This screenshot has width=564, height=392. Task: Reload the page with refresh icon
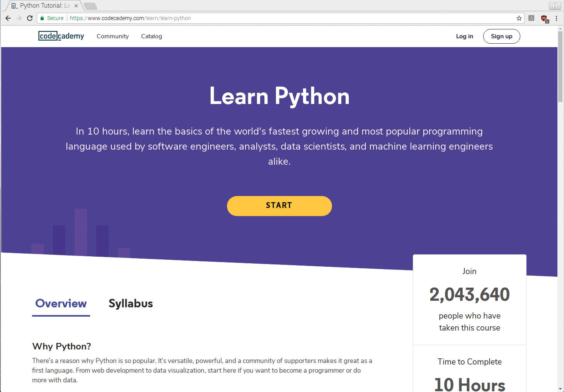click(x=30, y=18)
